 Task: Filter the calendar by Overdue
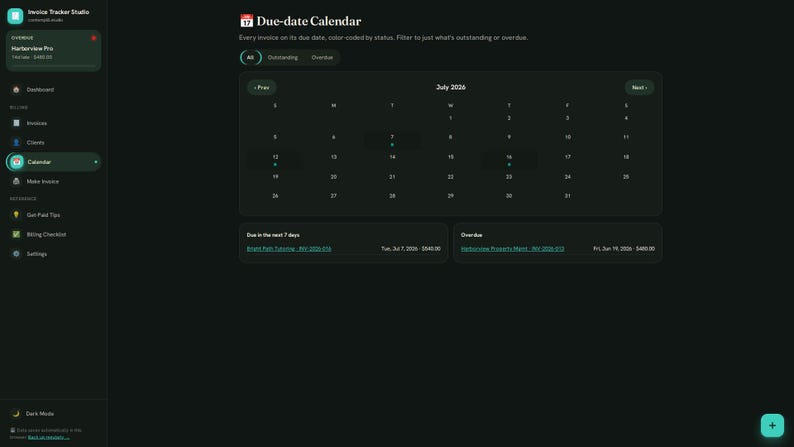[322, 57]
